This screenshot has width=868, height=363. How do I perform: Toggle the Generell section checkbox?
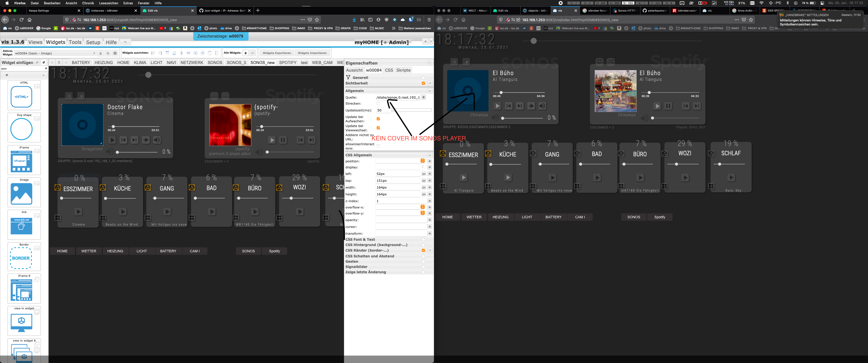click(x=423, y=78)
